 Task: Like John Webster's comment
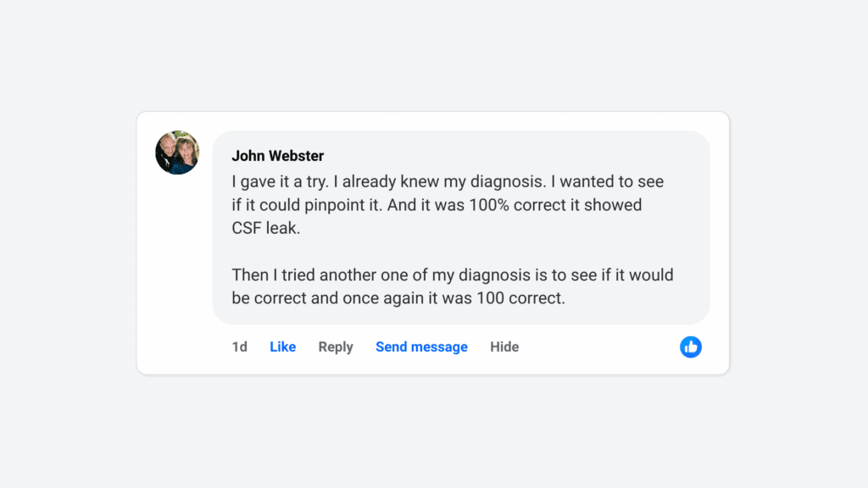tap(282, 347)
